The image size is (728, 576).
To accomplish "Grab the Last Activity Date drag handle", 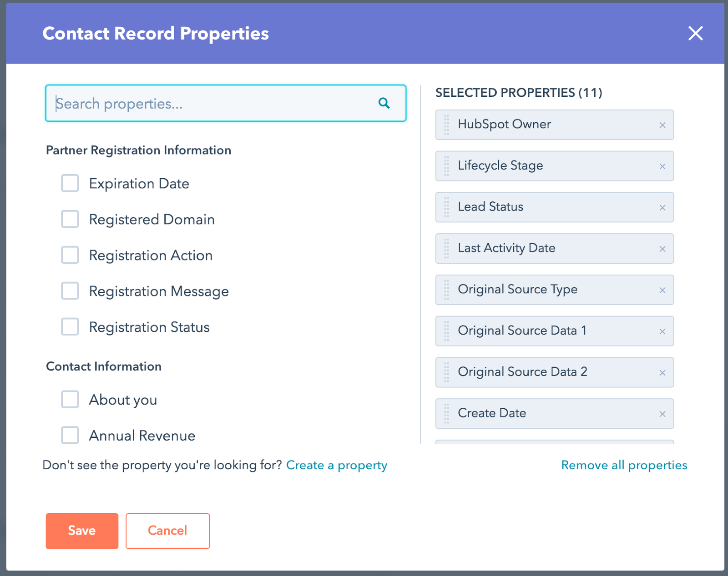I will (x=446, y=249).
